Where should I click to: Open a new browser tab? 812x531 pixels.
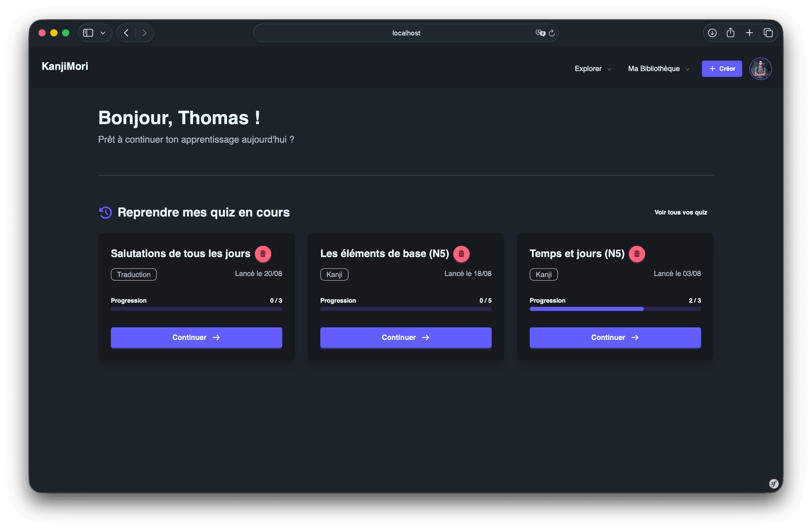pyautogui.click(x=749, y=33)
